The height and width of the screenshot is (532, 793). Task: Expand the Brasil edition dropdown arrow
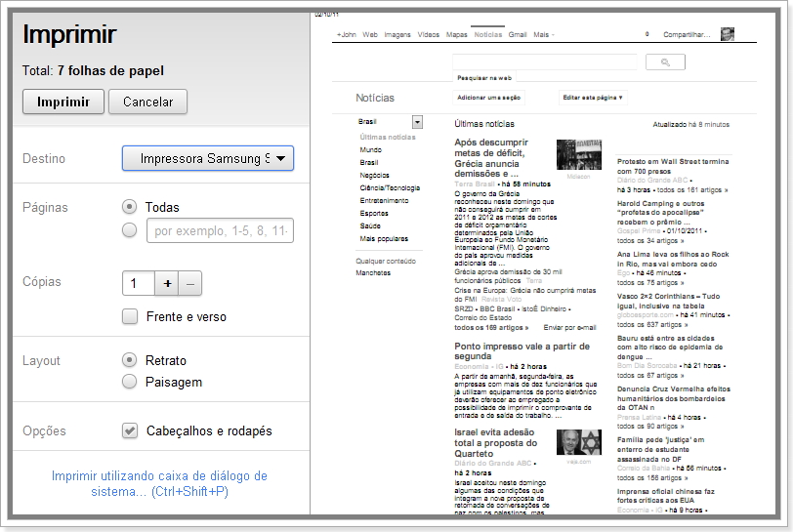coord(417,122)
